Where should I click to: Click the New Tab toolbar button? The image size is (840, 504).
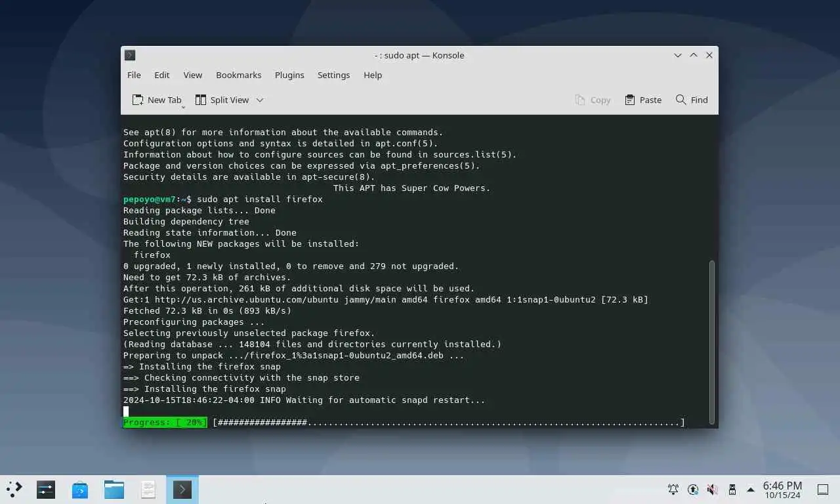coord(156,100)
